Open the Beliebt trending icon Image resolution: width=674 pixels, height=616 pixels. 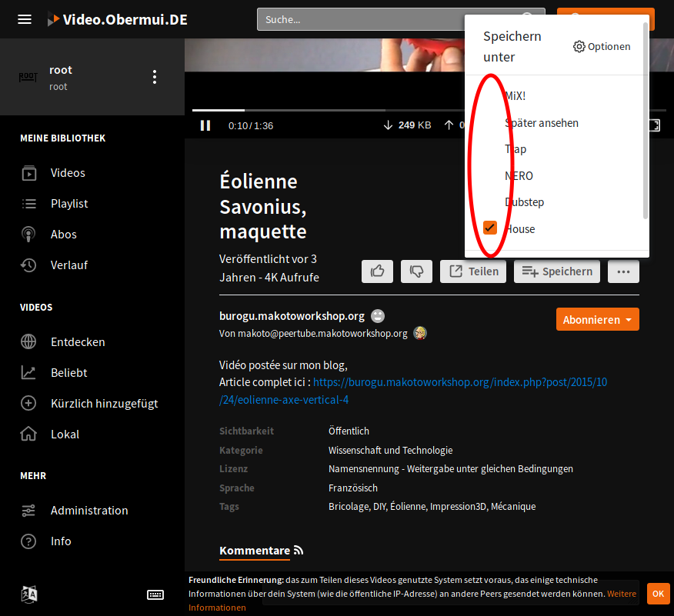pos(28,372)
